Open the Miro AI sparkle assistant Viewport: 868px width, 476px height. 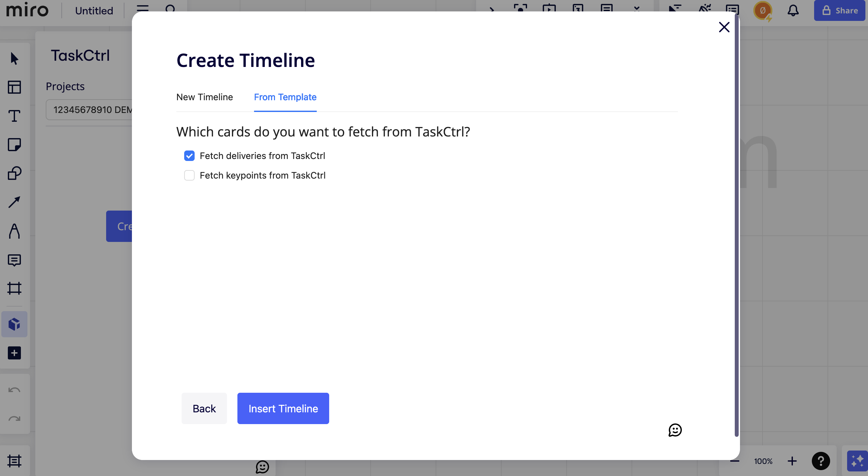(x=858, y=461)
